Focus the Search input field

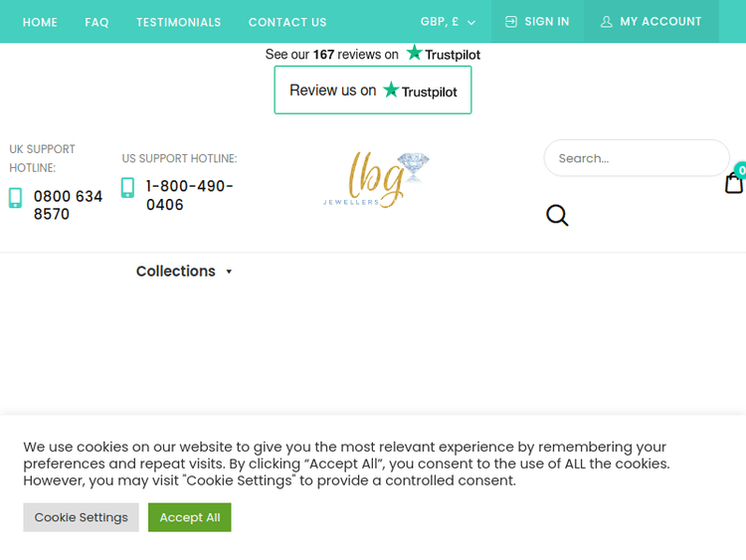(635, 158)
